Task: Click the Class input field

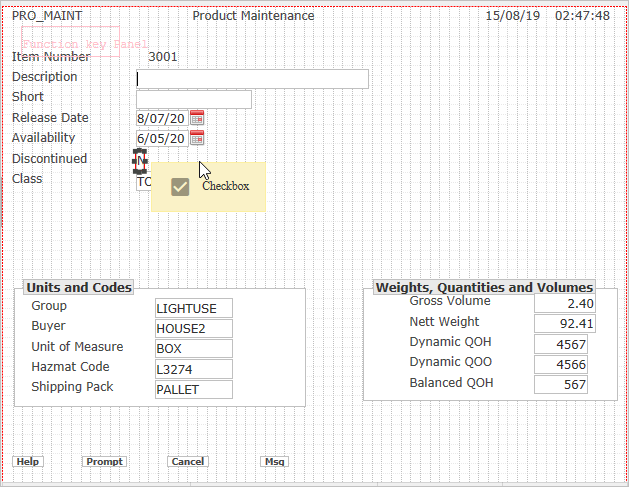Action: (144, 182)
